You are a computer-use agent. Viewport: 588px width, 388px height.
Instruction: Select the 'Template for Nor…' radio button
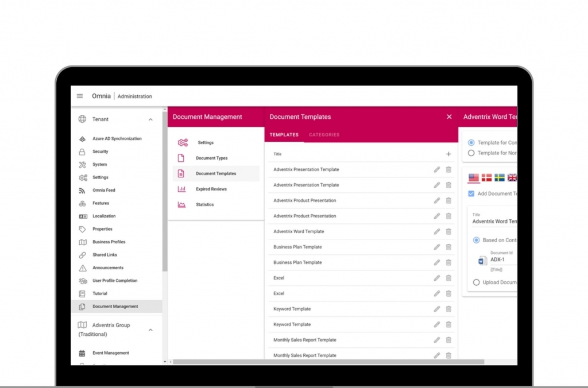(471, 153)
